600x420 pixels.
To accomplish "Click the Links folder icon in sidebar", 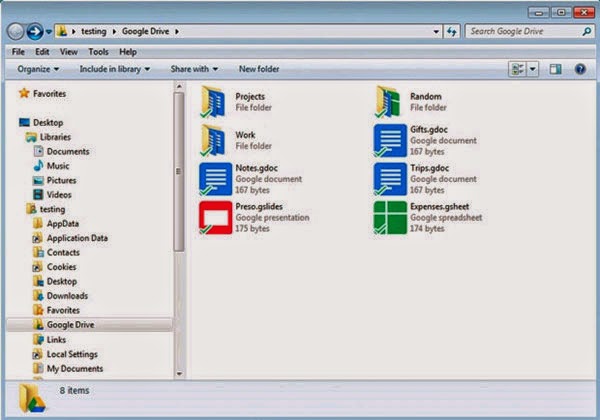I will pos(38,339).
